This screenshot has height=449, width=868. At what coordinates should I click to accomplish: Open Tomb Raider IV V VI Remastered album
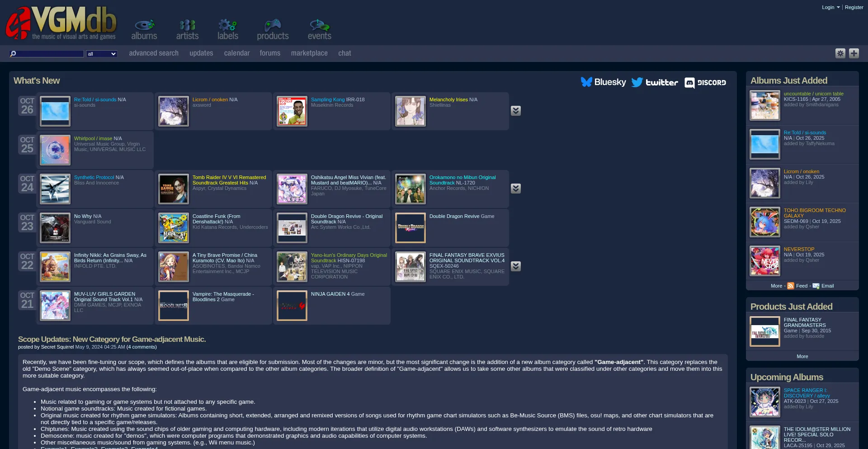coord(229,180)
